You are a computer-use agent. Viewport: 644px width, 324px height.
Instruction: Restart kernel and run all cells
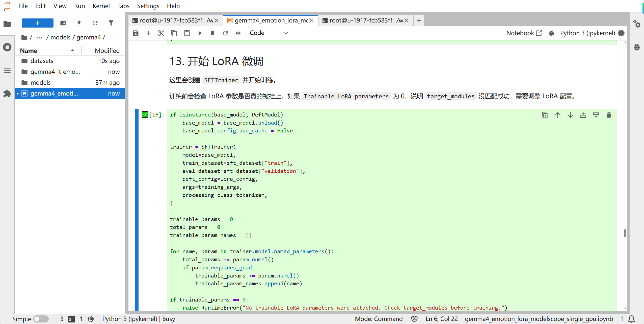238,33
